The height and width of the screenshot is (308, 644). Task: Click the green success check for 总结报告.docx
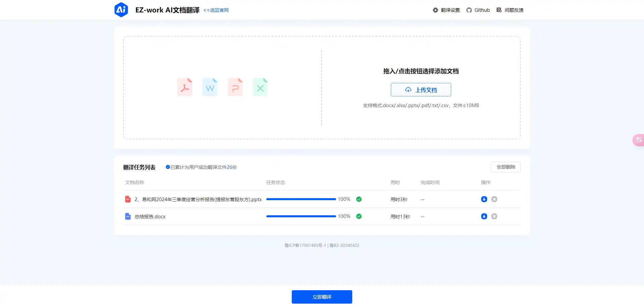click(x=359, y=216)
